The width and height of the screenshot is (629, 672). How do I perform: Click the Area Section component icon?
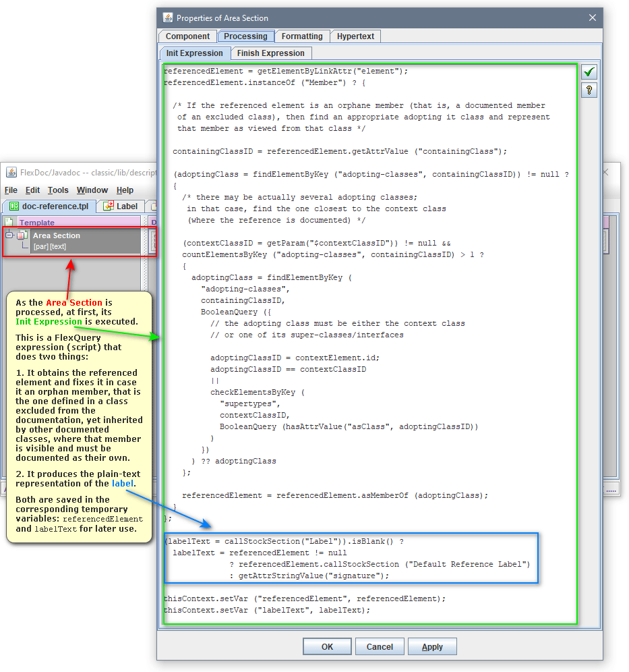(x=22, y=235)
